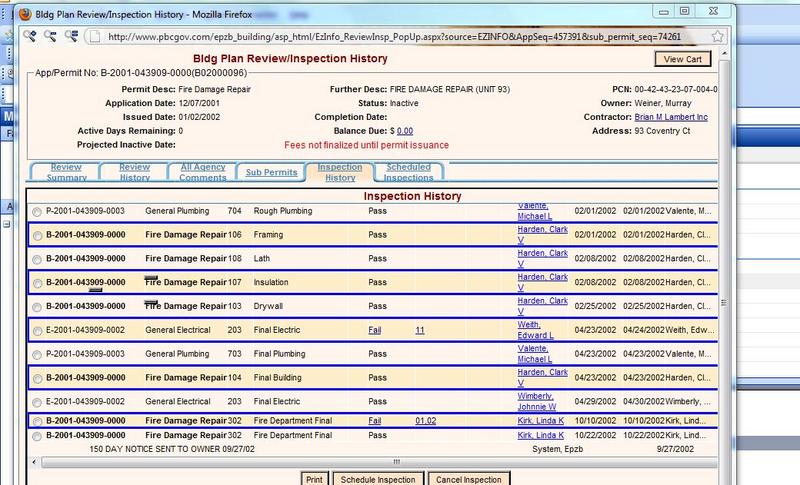Select the Drywall row radio button
The height and width of the screenshot is (485, 800).
point(37,308)
